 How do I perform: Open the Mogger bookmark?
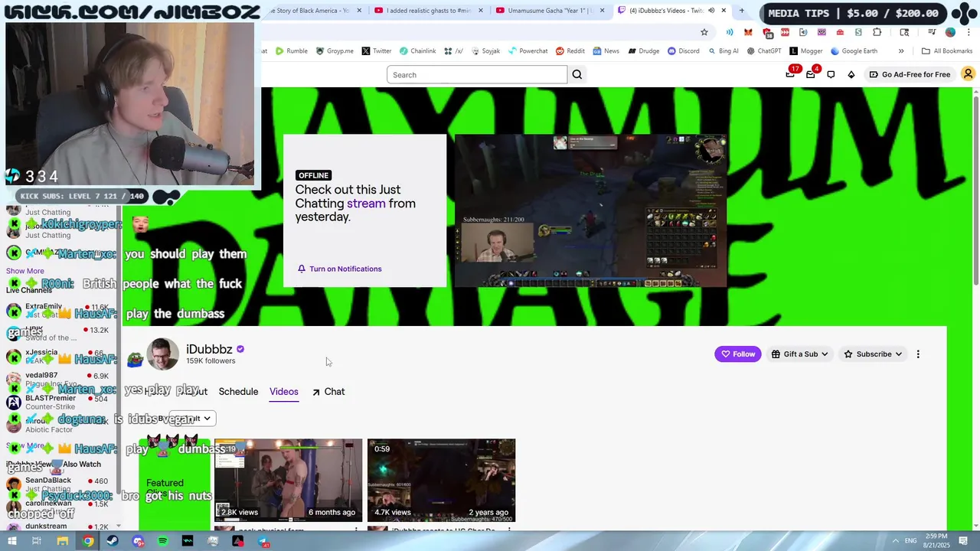click(x=805, y=51)
